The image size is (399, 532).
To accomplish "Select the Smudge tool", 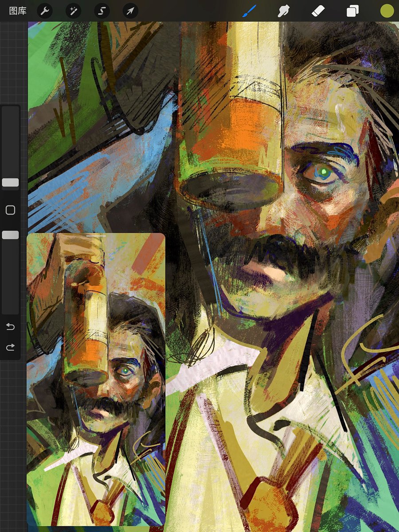I will 284,11.
